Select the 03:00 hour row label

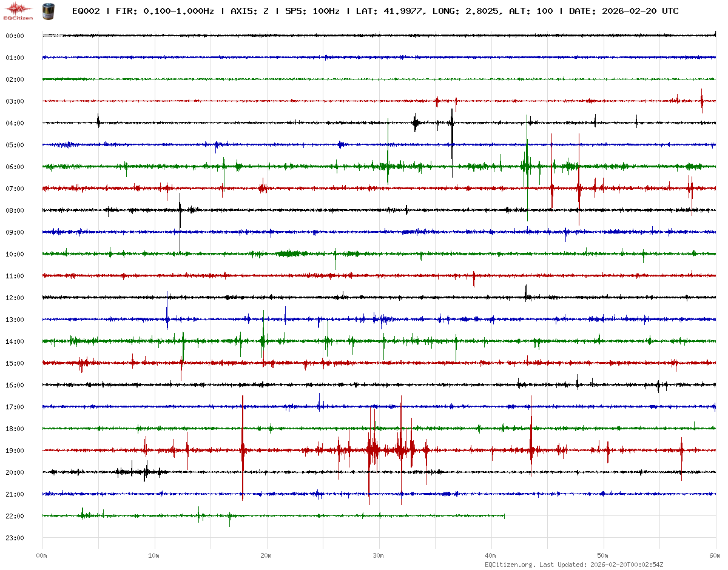(x=15, y=101)
